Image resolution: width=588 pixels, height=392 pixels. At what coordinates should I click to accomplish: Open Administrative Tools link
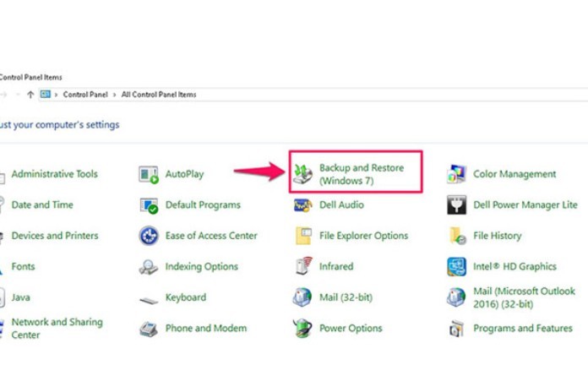click(x=55, y=174)
